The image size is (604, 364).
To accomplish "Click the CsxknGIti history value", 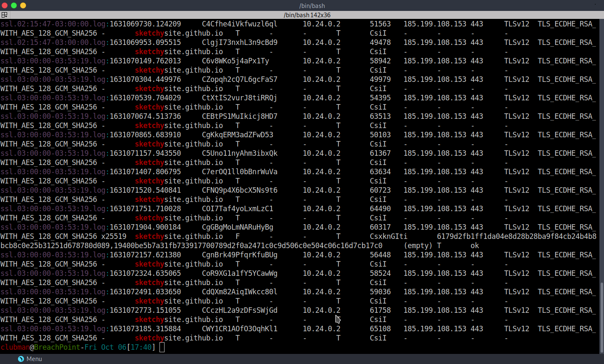I will tap(389, 236).
